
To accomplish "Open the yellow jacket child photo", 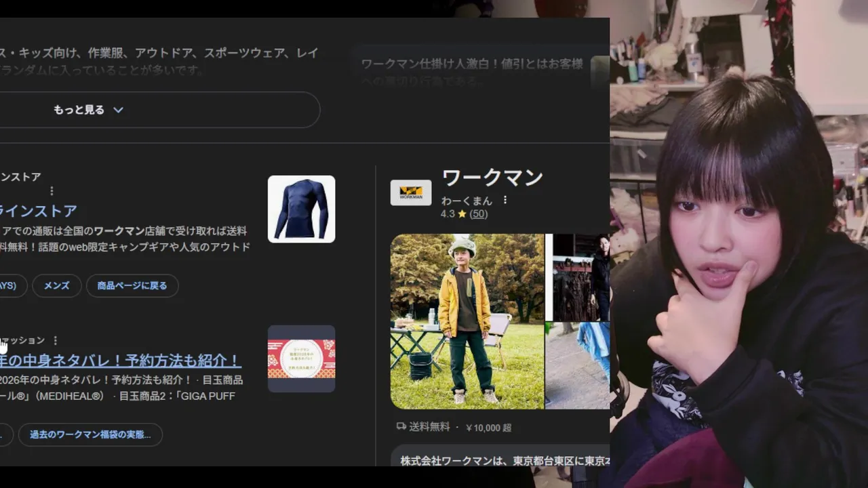I will pos(467,321).
